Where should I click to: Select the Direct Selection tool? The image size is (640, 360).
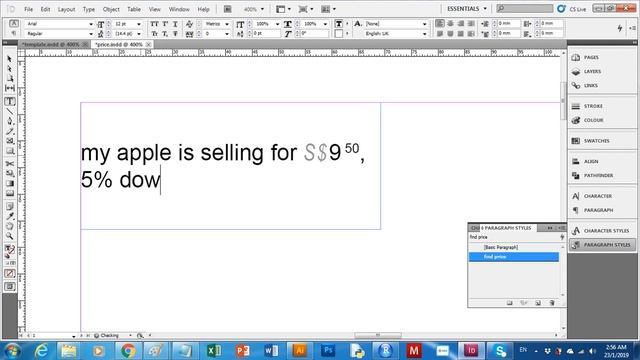pos(10,69)
